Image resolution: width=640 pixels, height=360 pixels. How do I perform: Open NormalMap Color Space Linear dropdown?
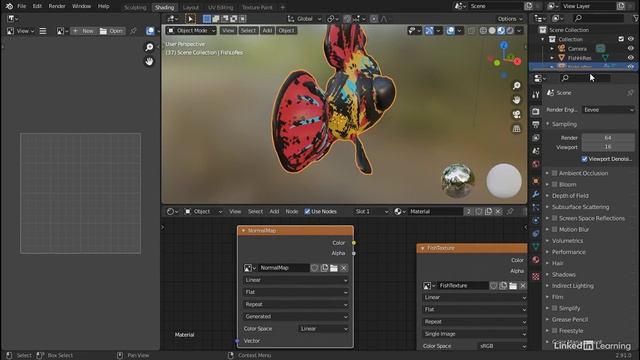click(323, 329)
